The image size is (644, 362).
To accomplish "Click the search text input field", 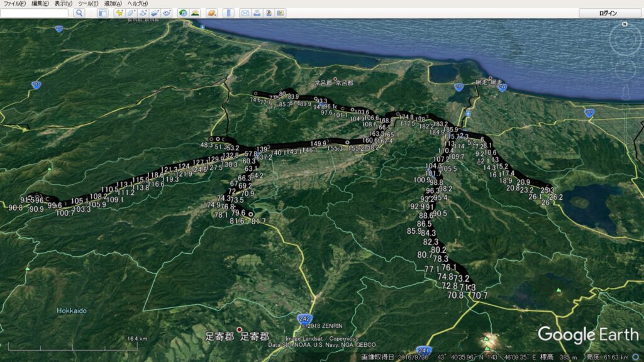I will point(35,13).
